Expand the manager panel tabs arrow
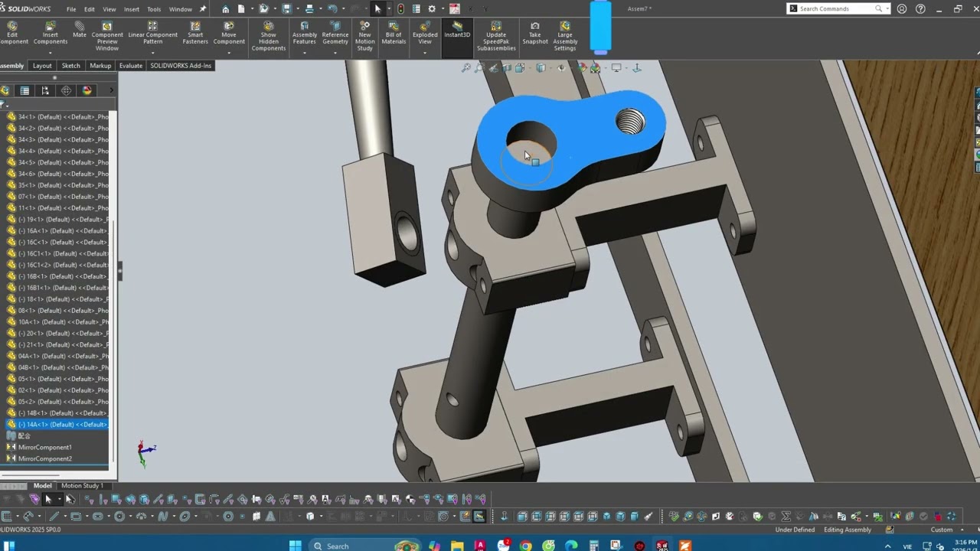The image size is (980, 551). 112,91
